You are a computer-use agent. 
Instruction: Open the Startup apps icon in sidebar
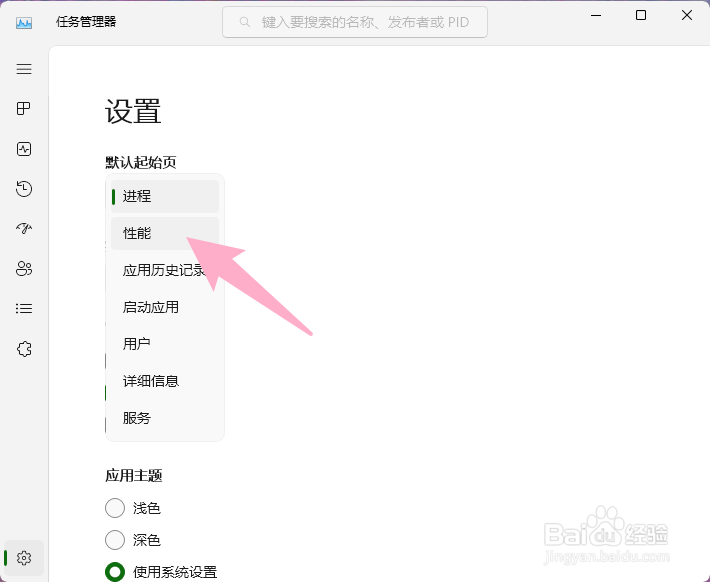tap(24, 228)
